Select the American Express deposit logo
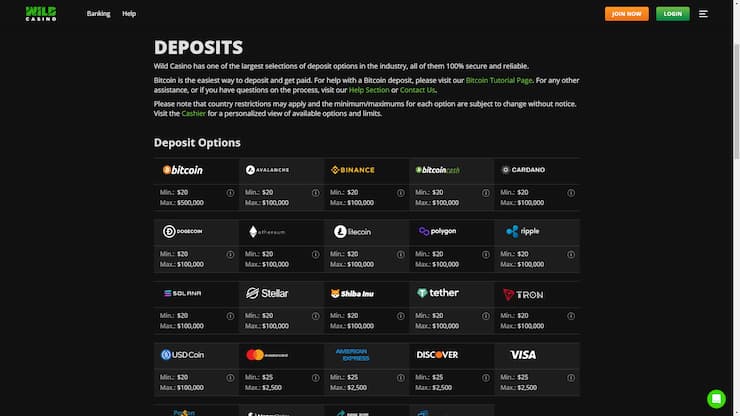This screenshot has width=740, height=416. [x=353, y=355]
